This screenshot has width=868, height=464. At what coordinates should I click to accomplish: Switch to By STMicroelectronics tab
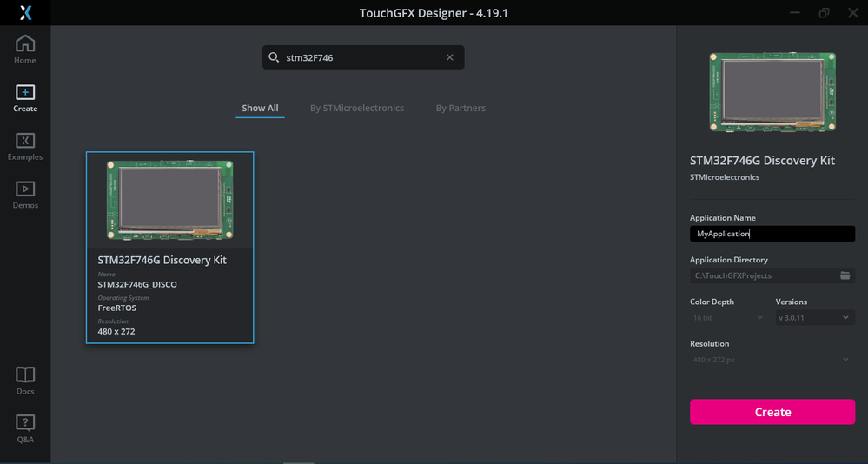click(x=357, y=108)
